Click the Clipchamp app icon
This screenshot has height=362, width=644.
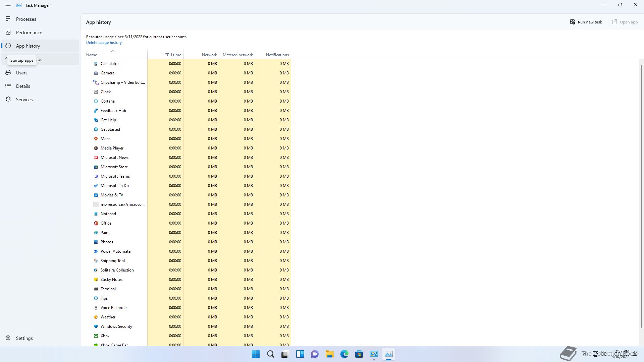pos(96,82)
